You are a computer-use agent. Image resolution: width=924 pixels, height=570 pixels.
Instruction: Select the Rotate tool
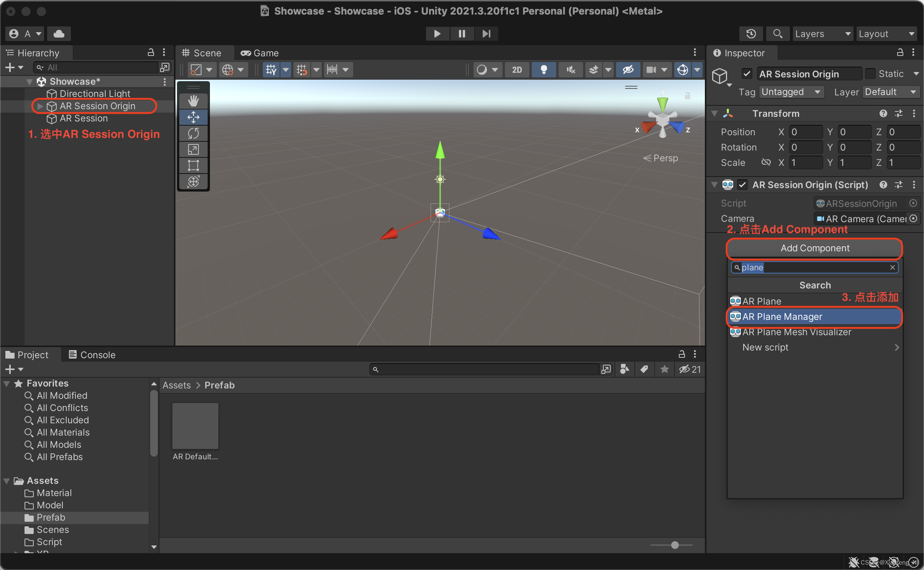193,133
